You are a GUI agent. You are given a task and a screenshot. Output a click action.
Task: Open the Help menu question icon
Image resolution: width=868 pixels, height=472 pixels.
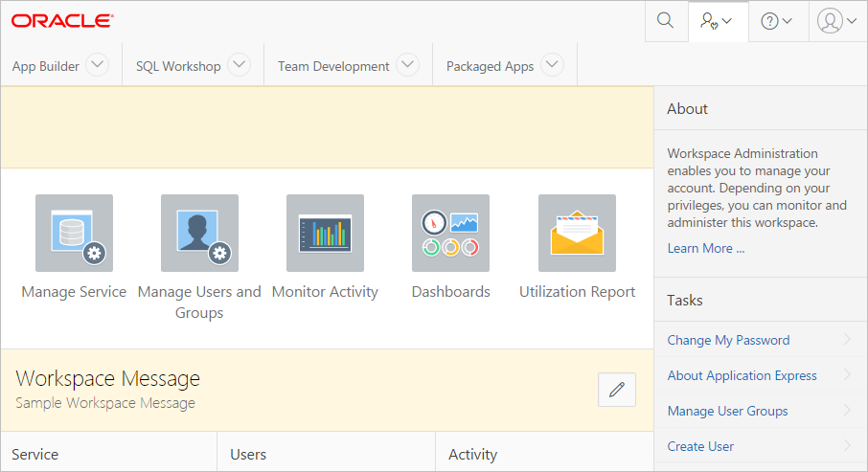pos(776,21)
